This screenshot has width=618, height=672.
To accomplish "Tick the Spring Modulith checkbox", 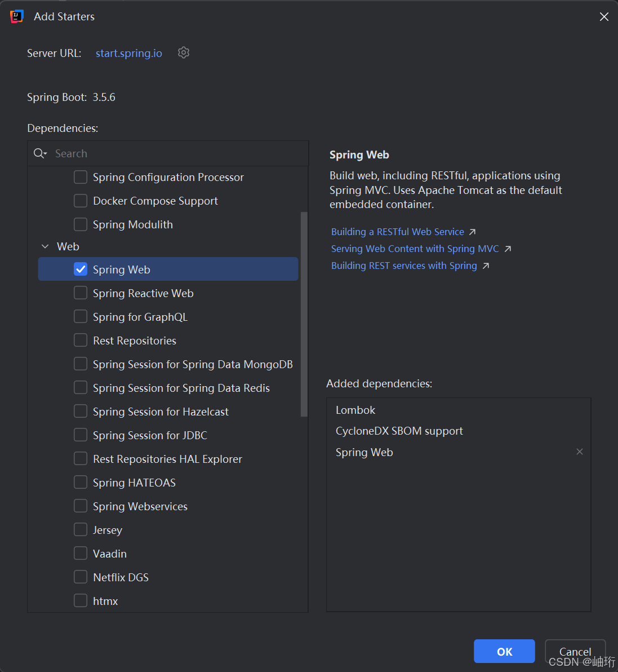I will 81,224.
